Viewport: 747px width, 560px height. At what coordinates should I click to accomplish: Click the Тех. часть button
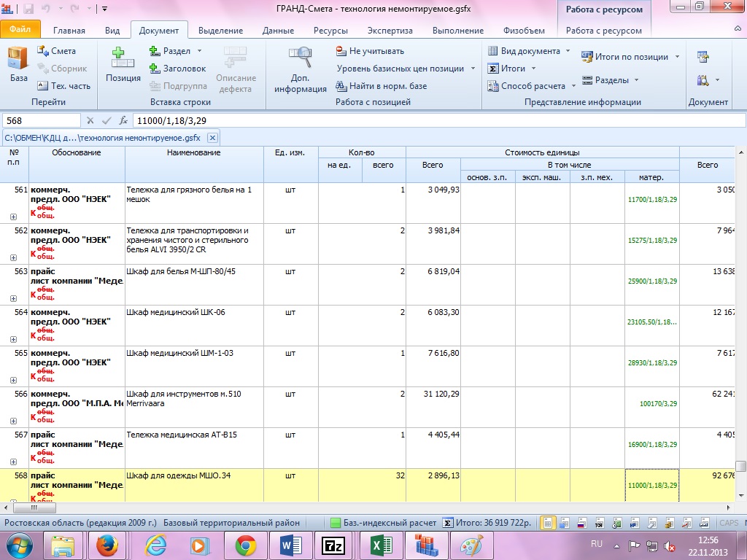click(x=63, y=86)
